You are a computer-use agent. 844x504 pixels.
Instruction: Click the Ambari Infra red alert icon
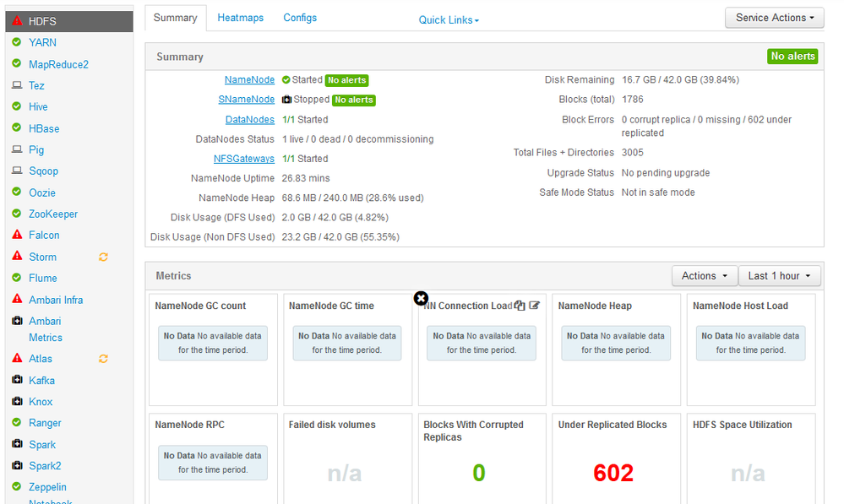[17, 299]
